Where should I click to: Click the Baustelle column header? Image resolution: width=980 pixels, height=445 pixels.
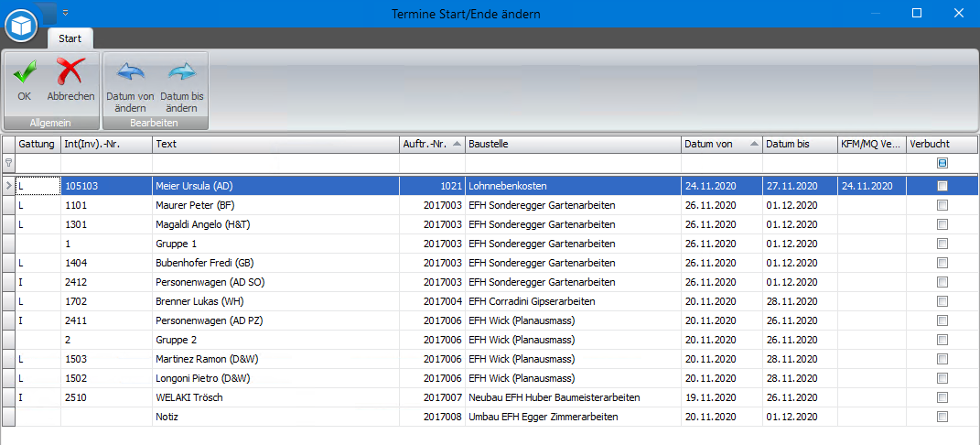pos(573,144)
